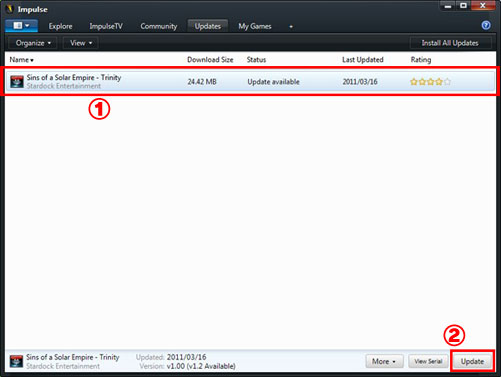Click the Update available status text

pyautogui.click(x=273, y=82)
